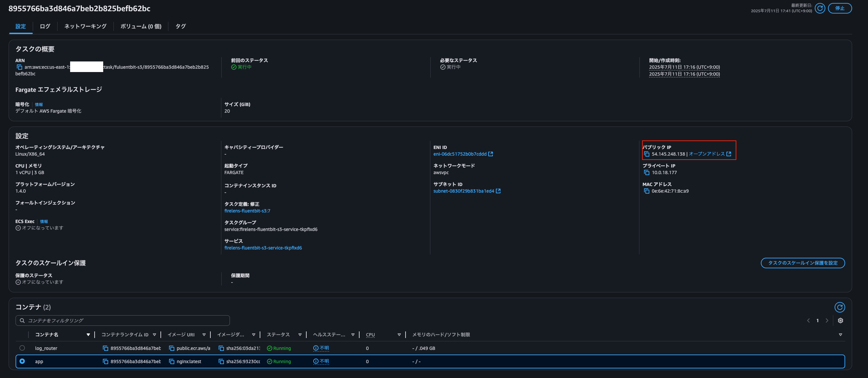Copy app container runtime ID
The height and width of the screenshot is (378, 868).
(x=106, y=361)
